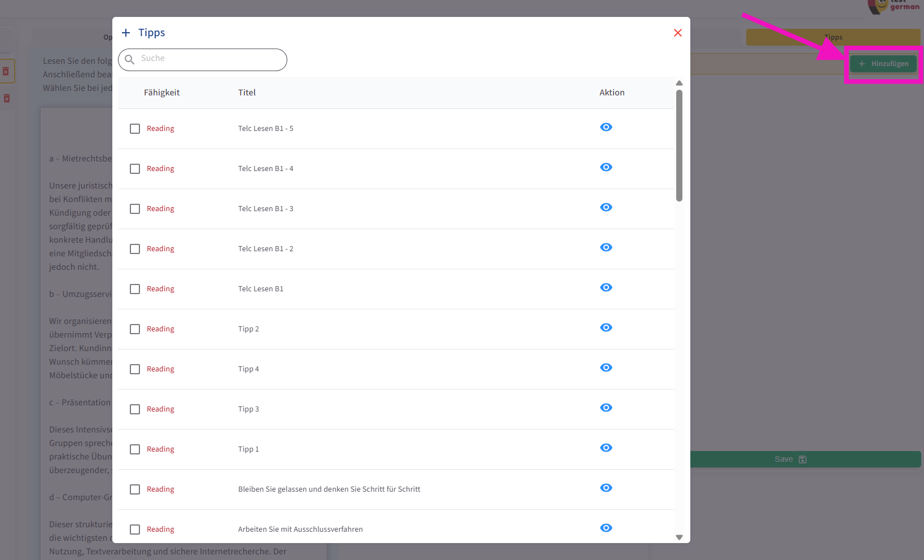View the 'Bleiben Sie gelassen' tip
This screenshot has height=560, width=924.
tap(606, 488)
